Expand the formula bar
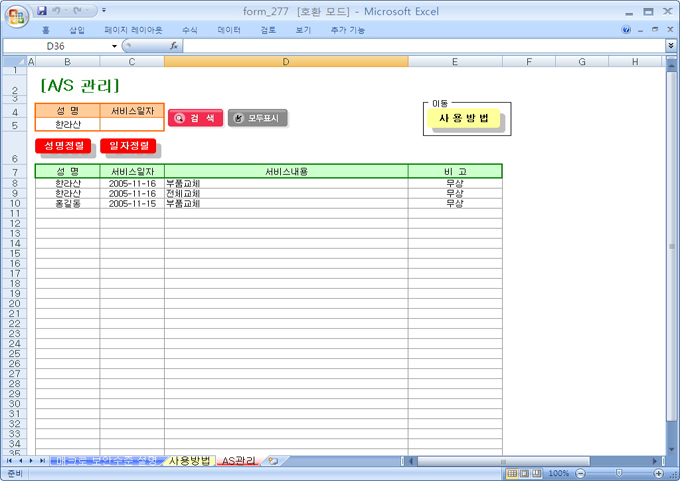The image size is (680, 481). [x=670, y=46]
